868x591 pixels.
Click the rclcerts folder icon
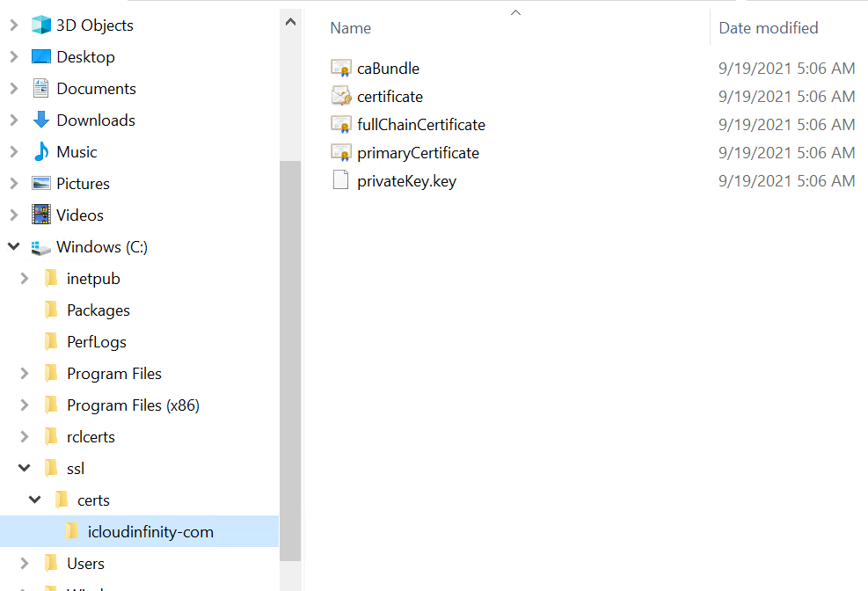tap(51, 436)
